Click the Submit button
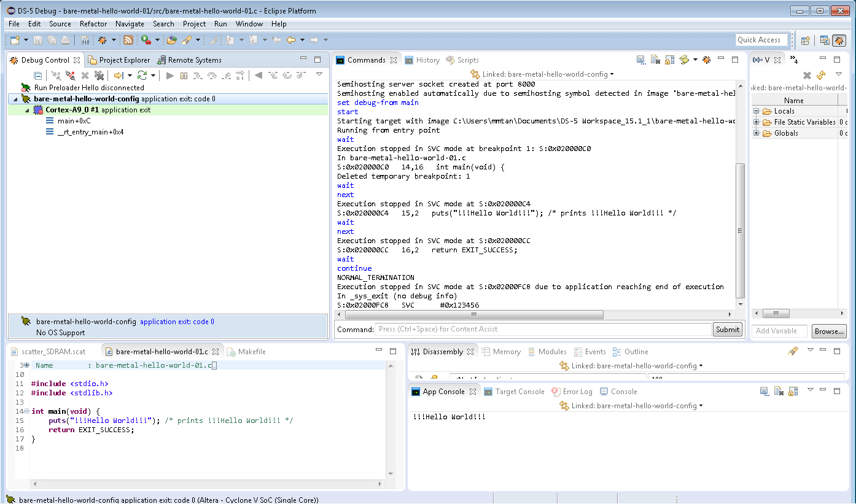Image resolution: width=856 pixels, height=504 pixels. pyautogui.click(x=728, y=330)
